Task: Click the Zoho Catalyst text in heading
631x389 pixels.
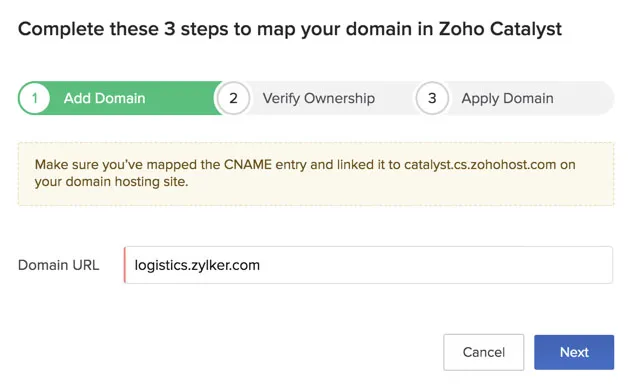Action: pos(500,29)
